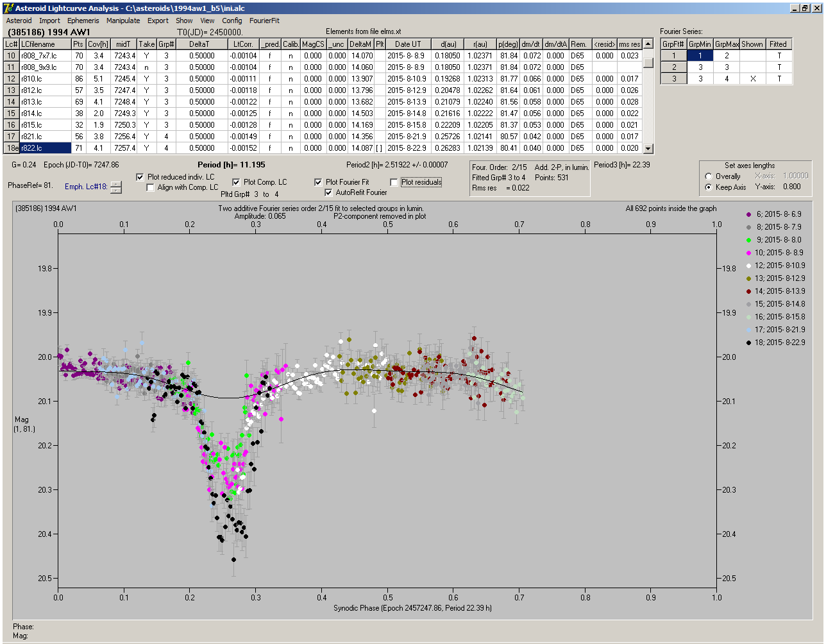The width and height of the screenshot is (826, 644).
Task: Click the rms res column header
Action: [630, 44]
